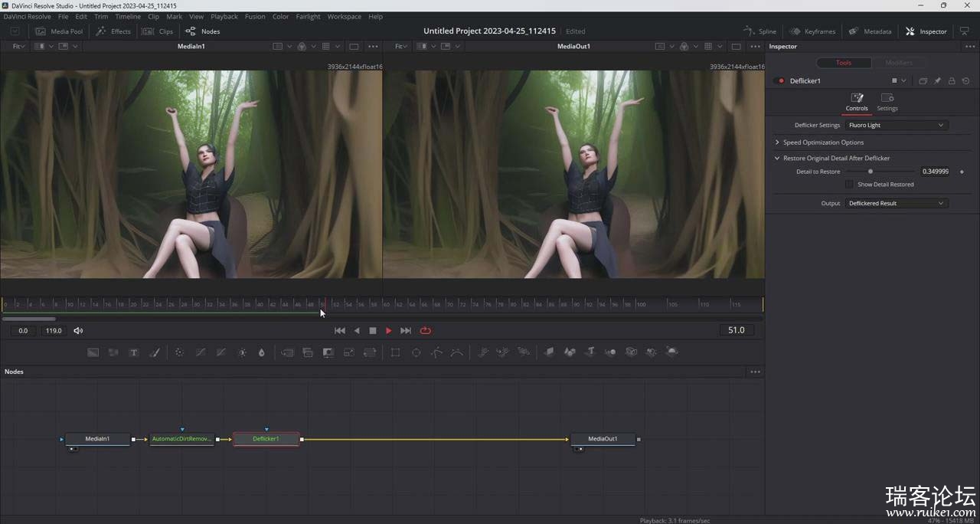Viewport: 980px width, 524px height.
Task: Add a Polygon mask from toolbar
Action: (x=436, y=352)
